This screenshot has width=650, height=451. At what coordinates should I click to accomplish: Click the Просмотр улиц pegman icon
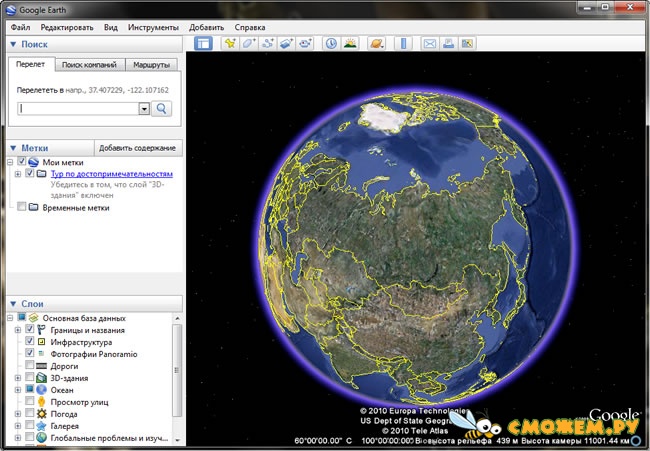[41, 401]
